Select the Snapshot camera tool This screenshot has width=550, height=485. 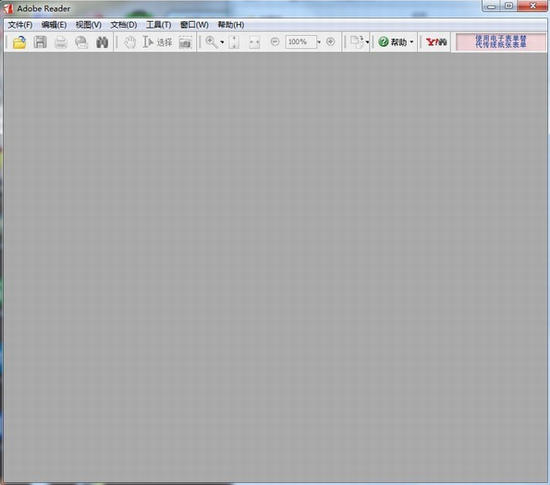[185, 42]
